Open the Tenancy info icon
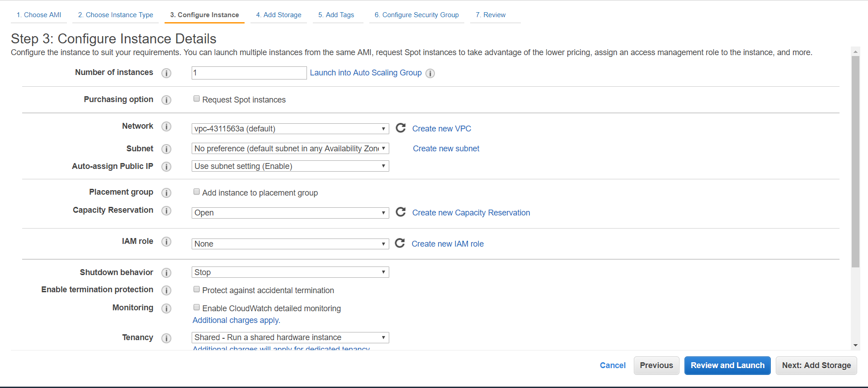Image resolution: width=868 pixels, height=388 pixels. [166, 338]
